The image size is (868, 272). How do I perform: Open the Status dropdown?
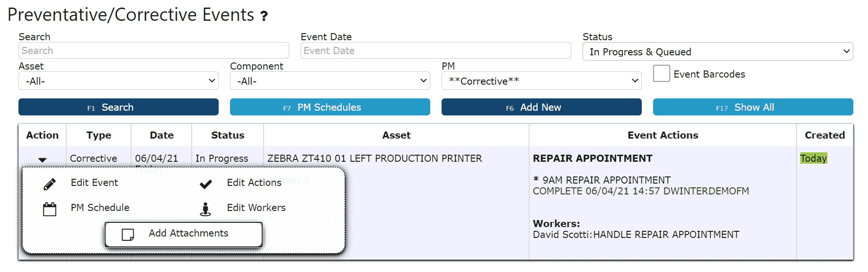[717, 52]
